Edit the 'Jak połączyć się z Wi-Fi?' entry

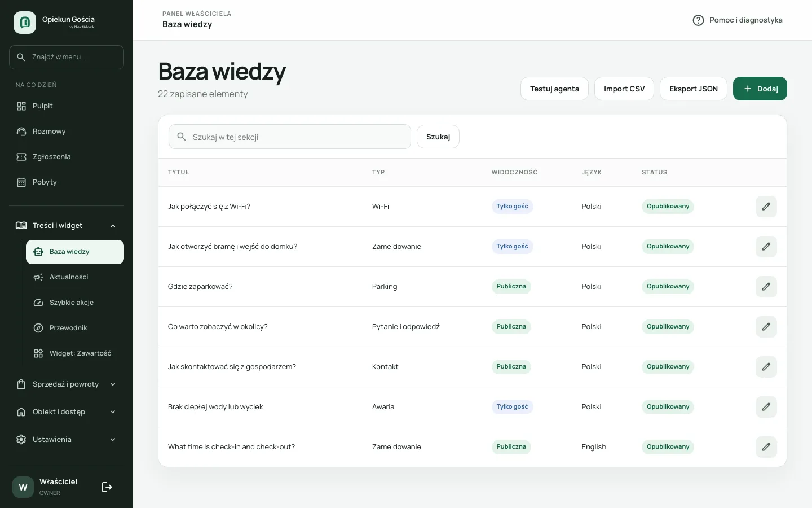pos(766,207)
